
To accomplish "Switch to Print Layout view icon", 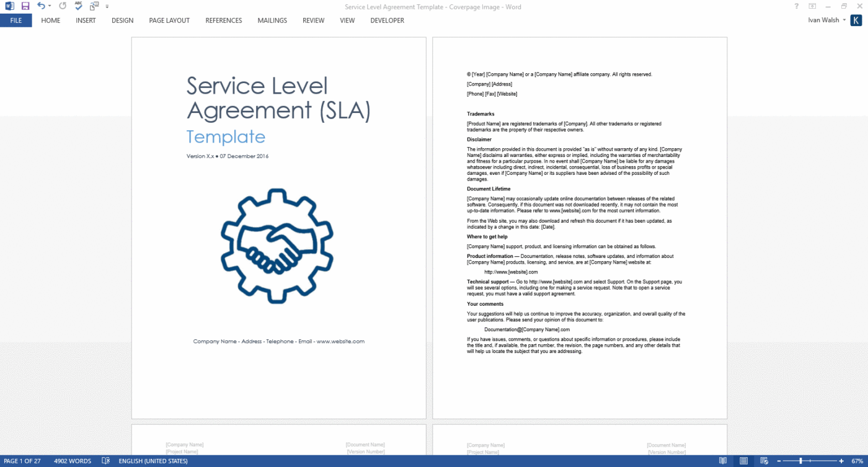I will (742, 461).
